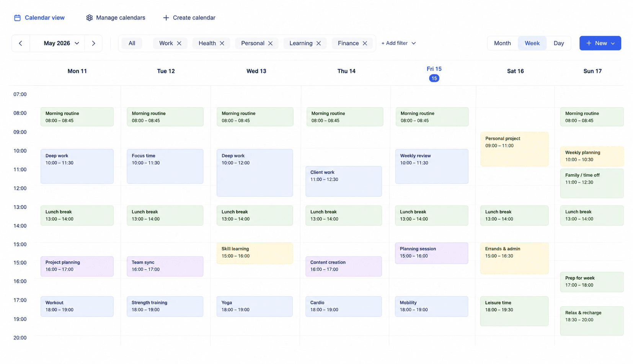This screenshot has height=364, width=633.
Task: Open Manage calendars
Action: pyautogui.click(x=116, y=18)
